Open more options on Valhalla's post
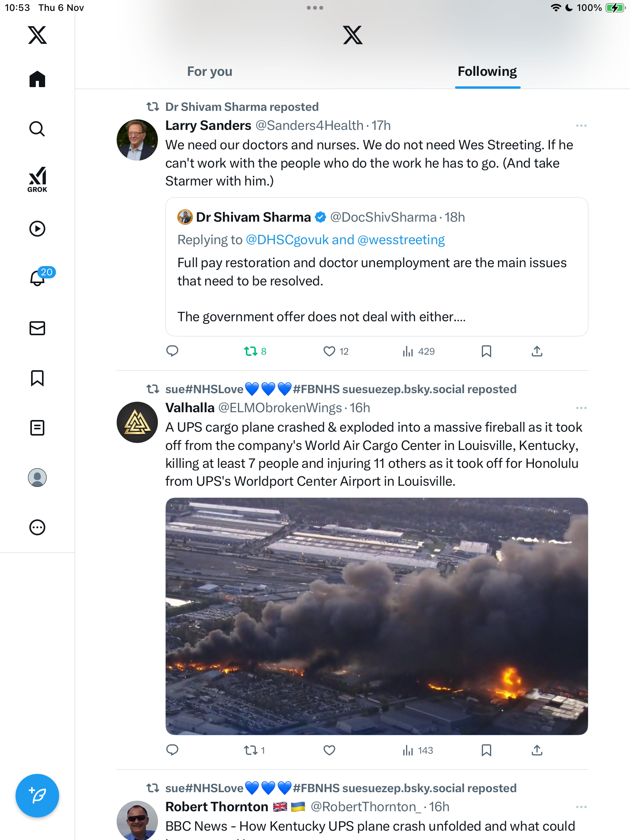 (581, 408)
